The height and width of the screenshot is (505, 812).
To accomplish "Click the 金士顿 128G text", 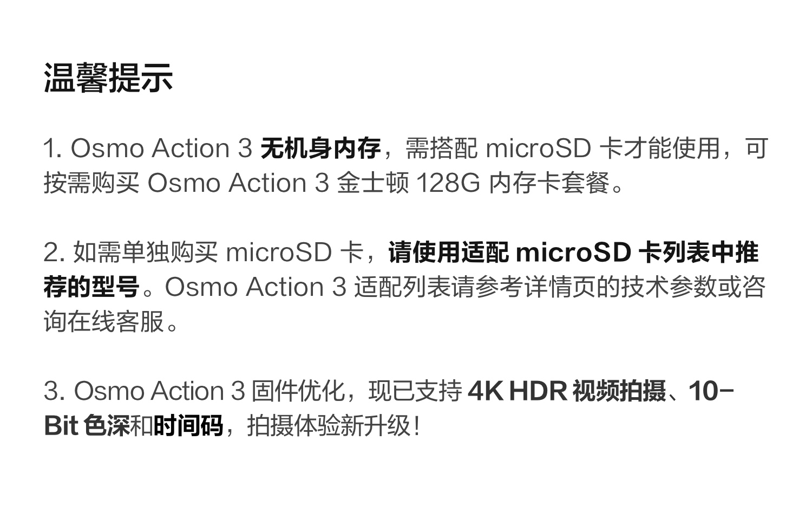I will click(x=408, y=183).
